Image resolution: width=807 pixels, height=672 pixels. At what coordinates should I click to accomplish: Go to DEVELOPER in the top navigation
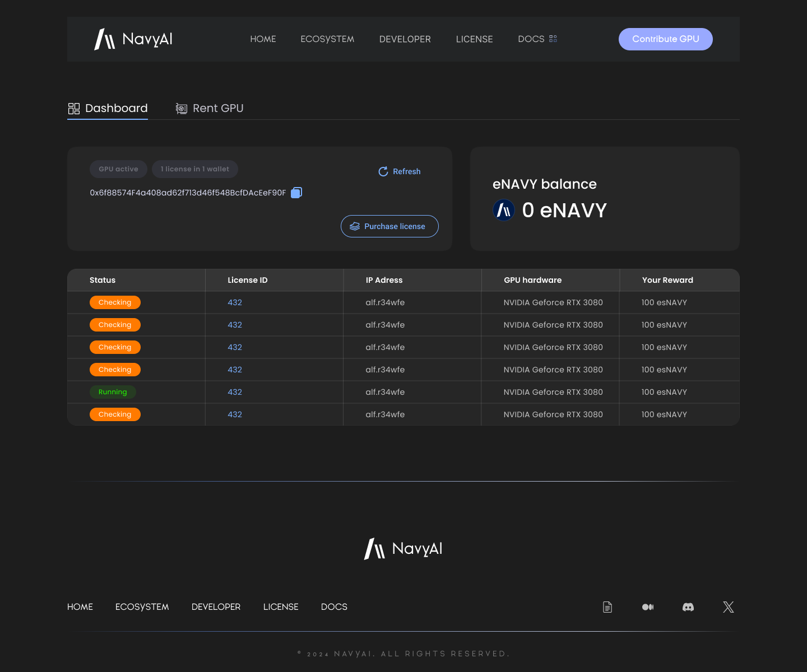click(x=405, y=39)
